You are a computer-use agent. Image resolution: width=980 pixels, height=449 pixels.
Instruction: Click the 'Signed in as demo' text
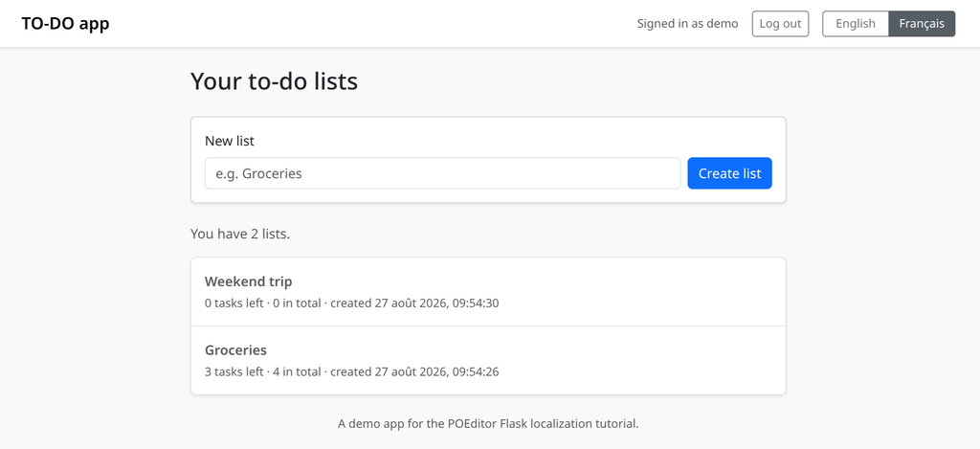(x=687, y=24)
